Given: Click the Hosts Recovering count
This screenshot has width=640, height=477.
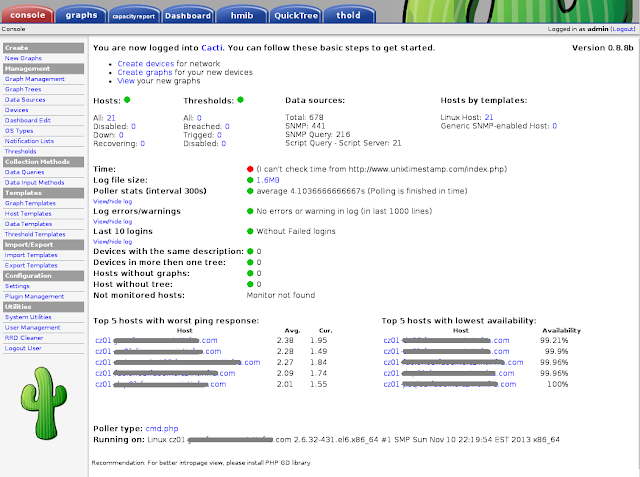Looking at the screenshot, I should click(x=142, y=144).
